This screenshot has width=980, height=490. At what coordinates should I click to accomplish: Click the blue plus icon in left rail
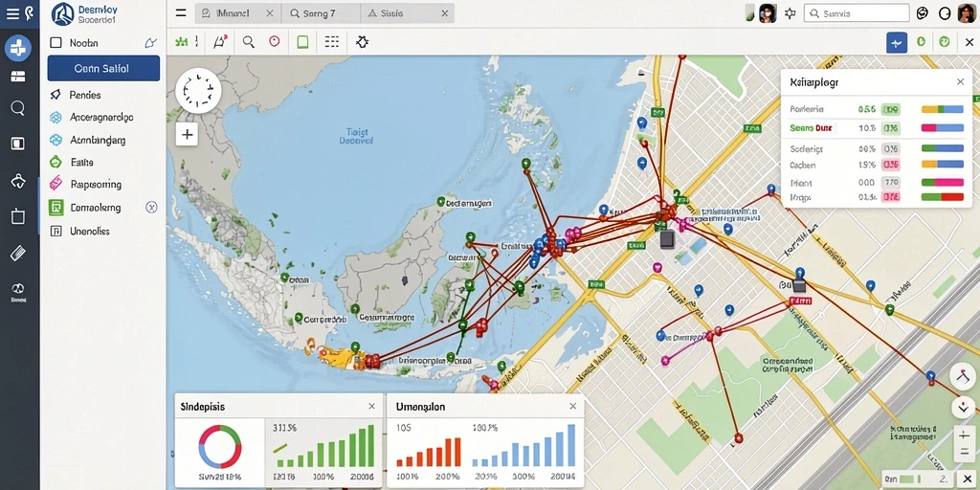(x=17, y=48)
